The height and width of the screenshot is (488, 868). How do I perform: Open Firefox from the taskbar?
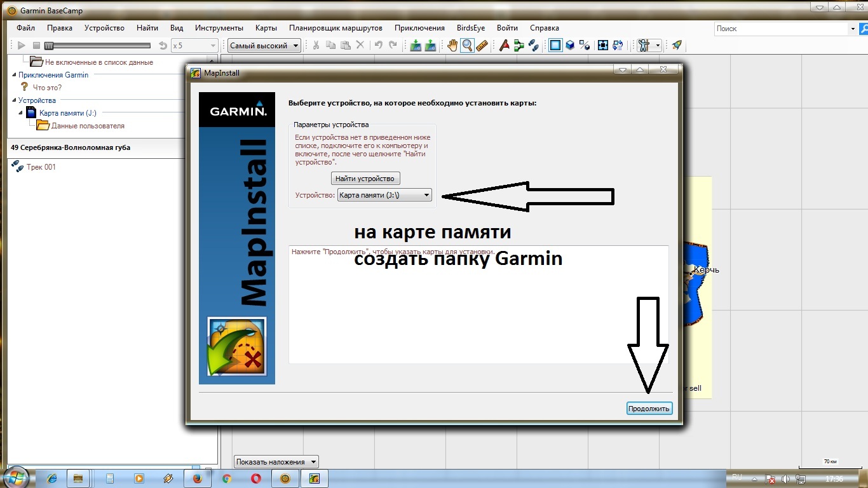(x=197, y=478)
